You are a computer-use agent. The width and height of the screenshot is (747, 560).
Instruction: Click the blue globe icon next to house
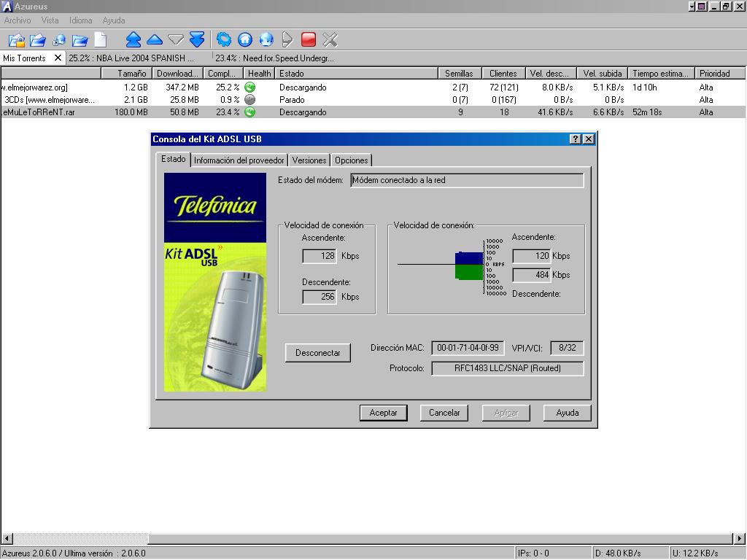click(x=266, y=39)
